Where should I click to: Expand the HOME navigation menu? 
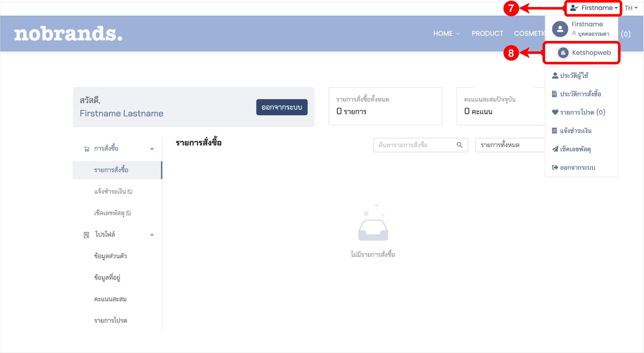click(x=446, y=34)
